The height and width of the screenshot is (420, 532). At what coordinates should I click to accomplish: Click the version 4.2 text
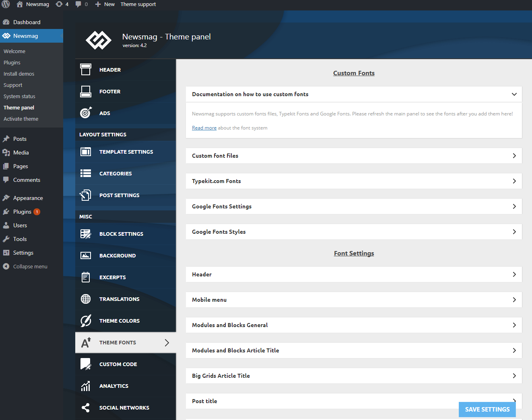point(134,45)
